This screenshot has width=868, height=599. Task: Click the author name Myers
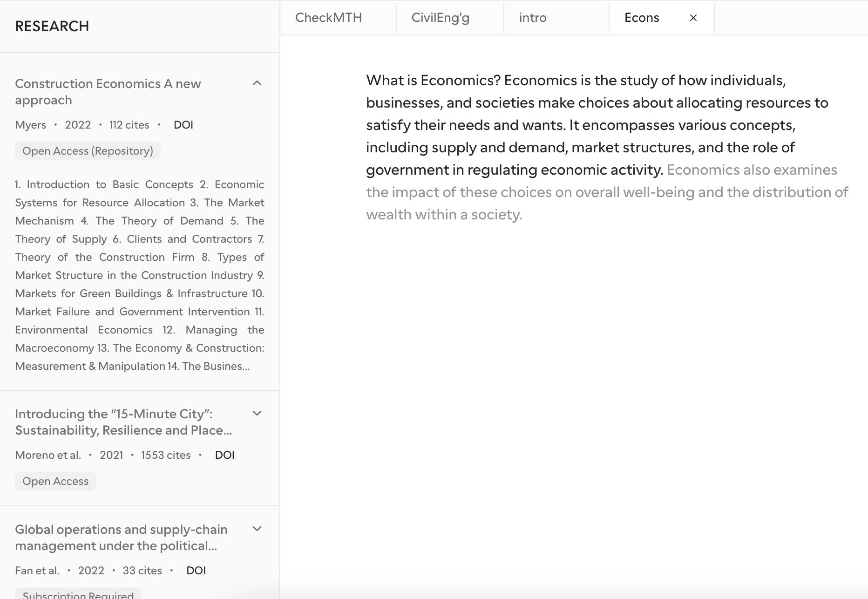30,124
